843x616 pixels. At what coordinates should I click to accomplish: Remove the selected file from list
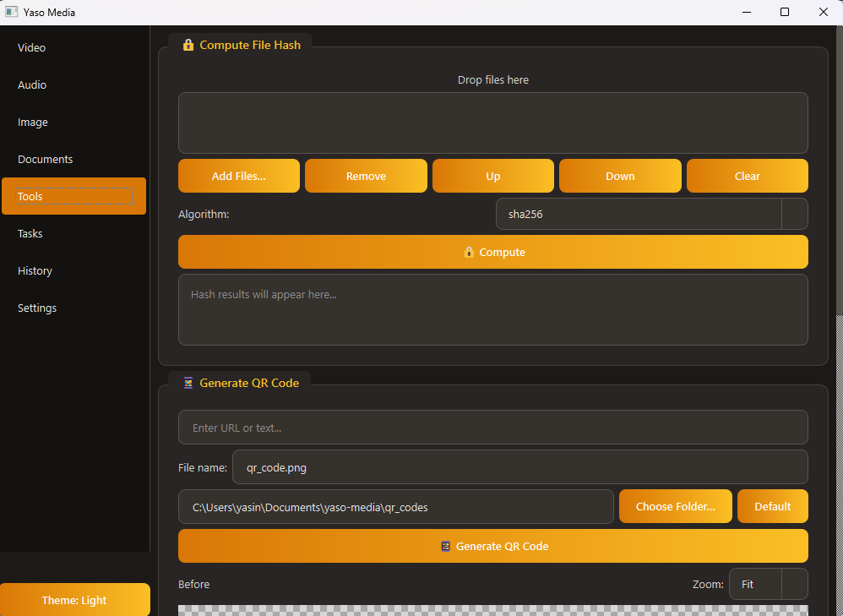coord(366,176)
